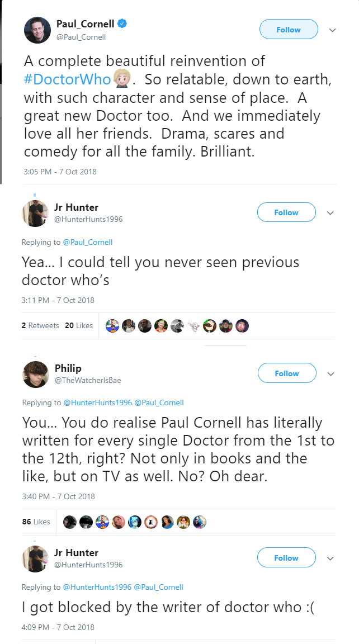Click Paul_Cornell's profile avatar

37,30
